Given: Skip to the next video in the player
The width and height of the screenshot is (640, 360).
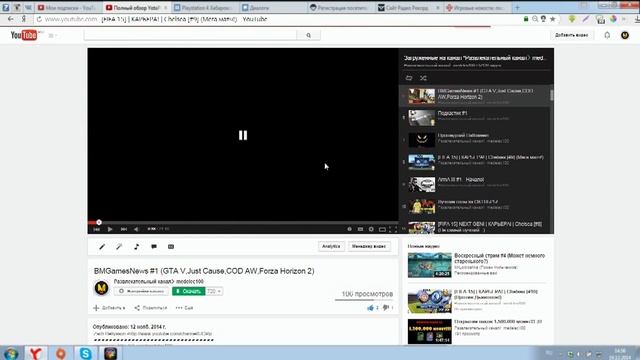Looking at the screenshot, I should [124, 229].
